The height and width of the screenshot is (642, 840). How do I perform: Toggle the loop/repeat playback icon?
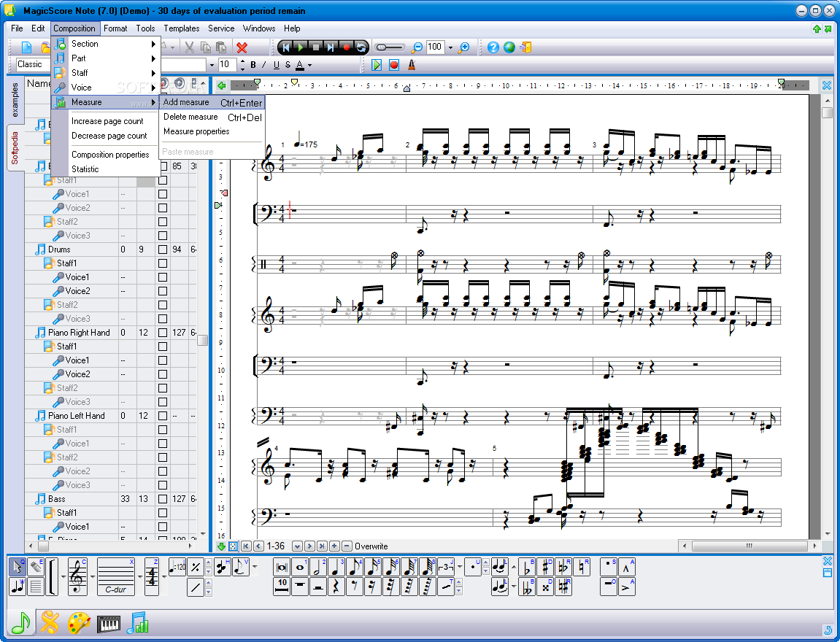point(361,47)
